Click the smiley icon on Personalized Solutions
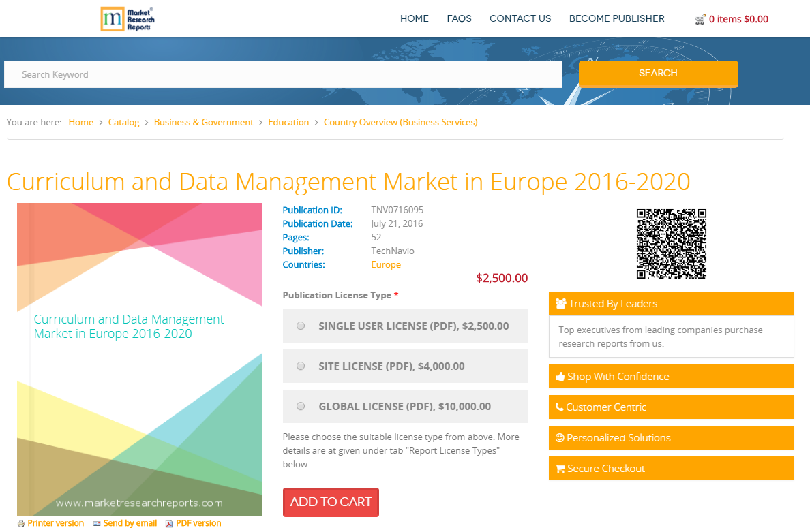This screenshot has width=810, height=532. pyautogui.click(x=560, y=437)
